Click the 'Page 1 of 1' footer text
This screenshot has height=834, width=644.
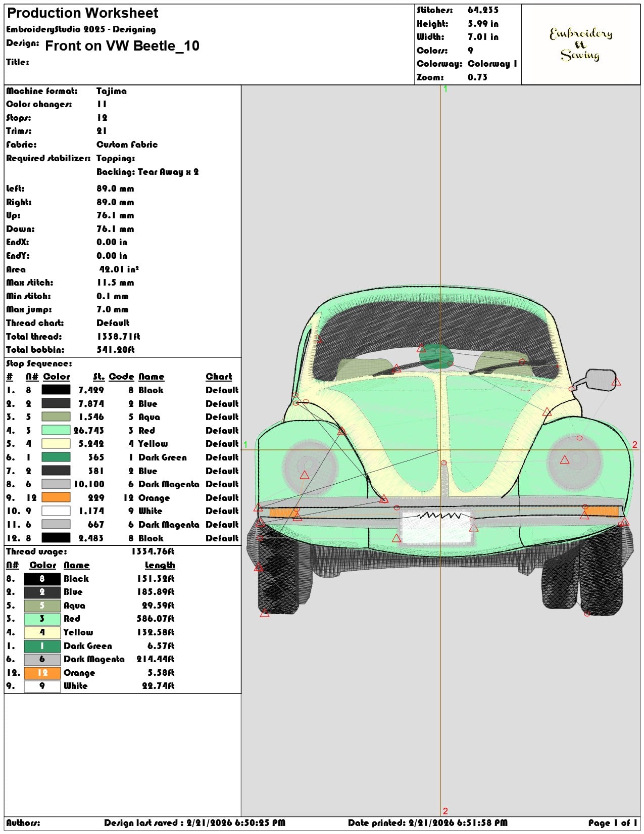click(x=613, y=823)
